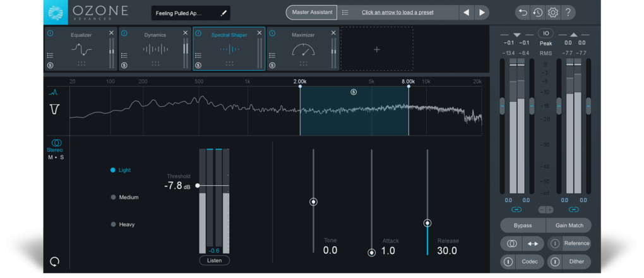This screenshot has width=644, height=278.
Task: Choose Heavy shaping mode
Action: [123, 224]
